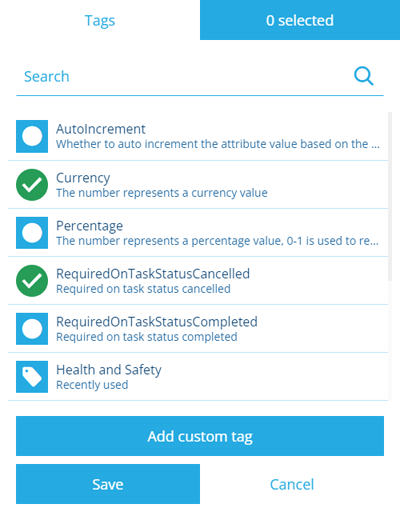Click the tag list vertical scrollbar

390,197
